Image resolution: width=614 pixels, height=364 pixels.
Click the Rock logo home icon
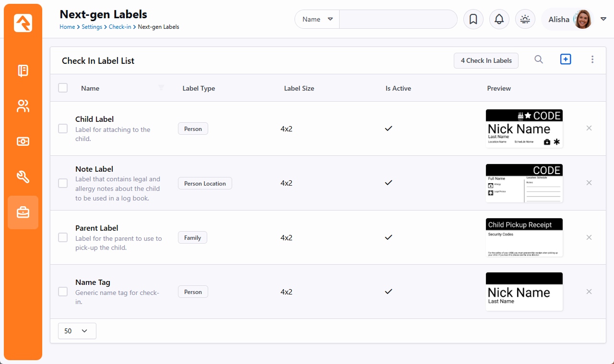[23, 23]
